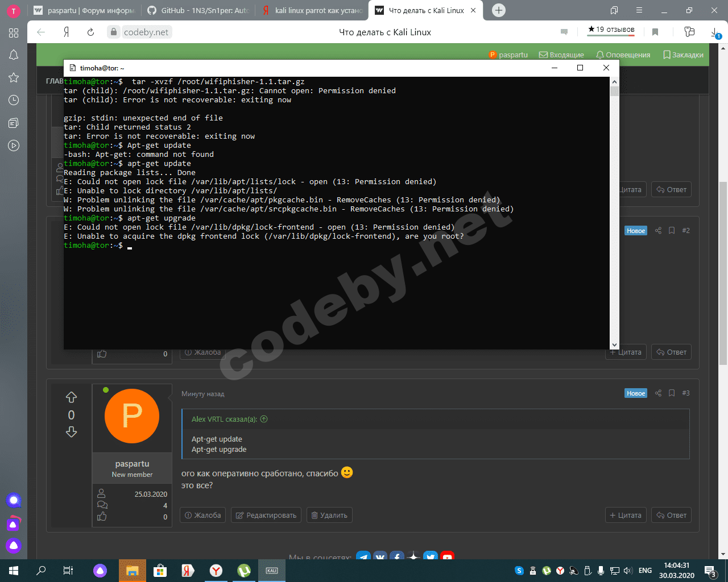Open the Windows Start menu
The image size is (728, 582).
(x=14, y=571)
